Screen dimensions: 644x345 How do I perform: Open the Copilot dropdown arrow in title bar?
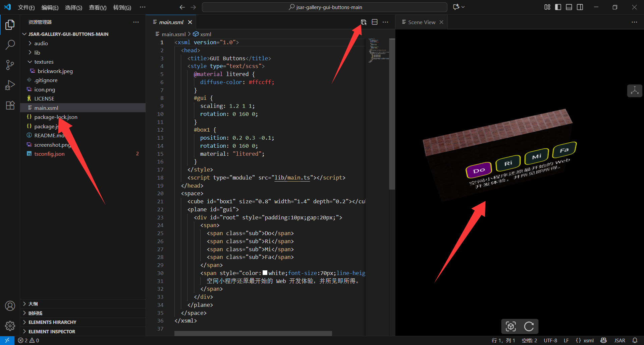click(463, 7)
